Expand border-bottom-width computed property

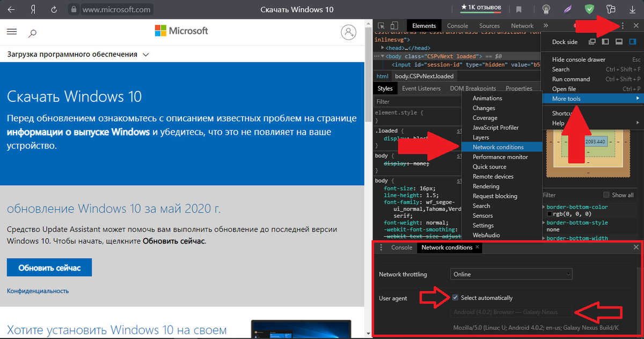[x=544, y=238]
